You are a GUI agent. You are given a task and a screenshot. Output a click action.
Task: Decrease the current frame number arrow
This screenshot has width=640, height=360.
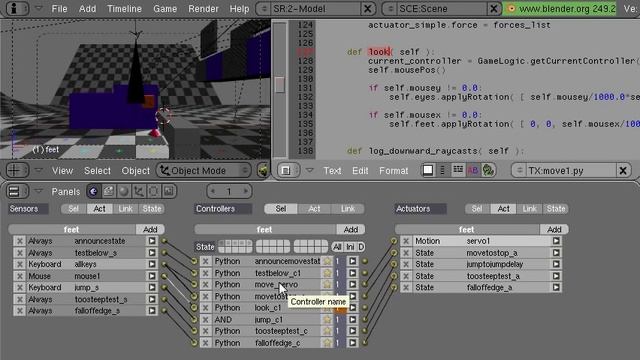[x=213, y=191]
